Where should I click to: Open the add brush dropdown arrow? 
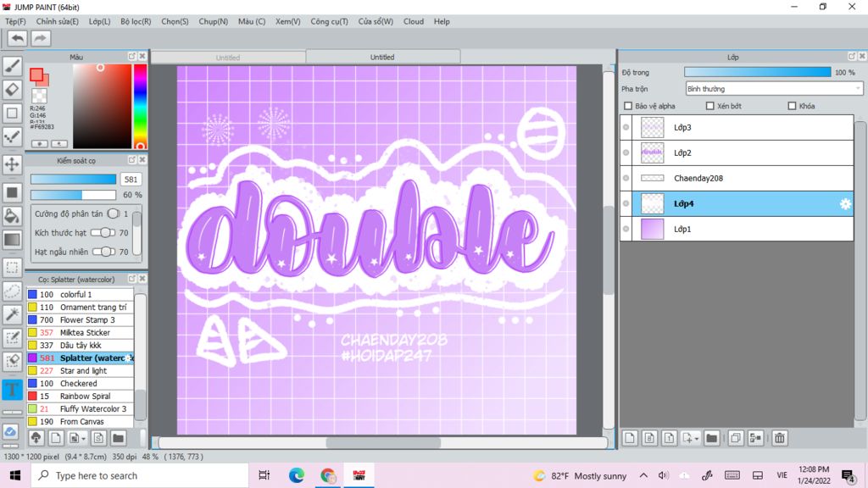tap(83, 438)
